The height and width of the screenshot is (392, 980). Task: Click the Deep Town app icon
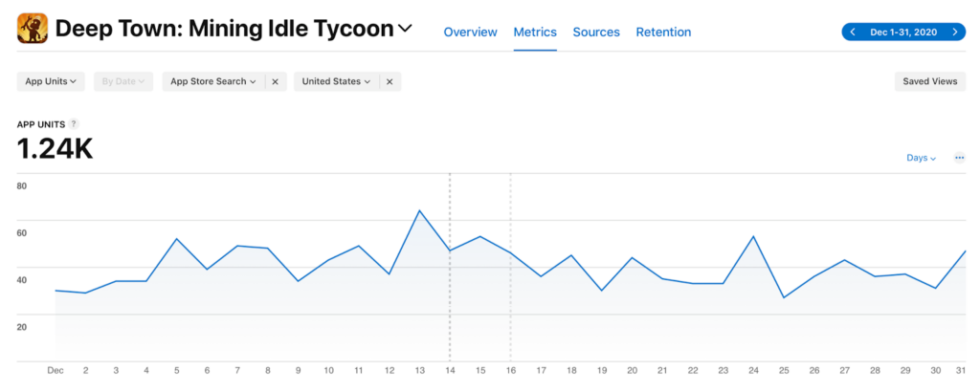pyautogui.click(x=33, y=29)
